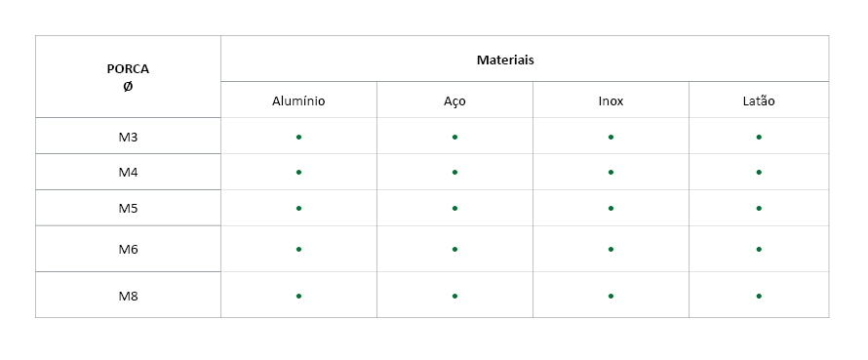Click the green dot for M6 Aço
This screenshot has height=360, width=868.
tap(455, 249)
